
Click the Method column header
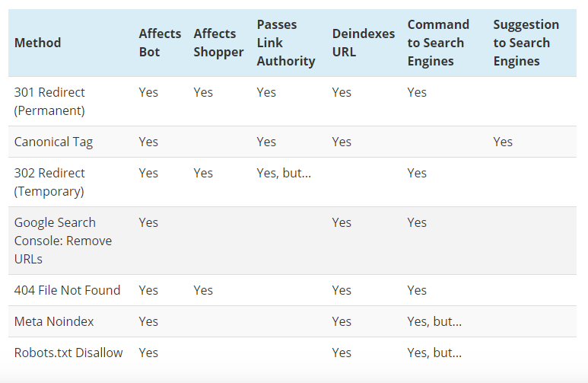click(37, 43)
